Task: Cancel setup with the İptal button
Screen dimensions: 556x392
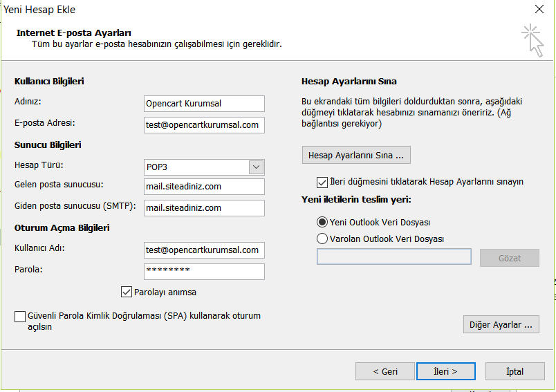Action: 515,371
